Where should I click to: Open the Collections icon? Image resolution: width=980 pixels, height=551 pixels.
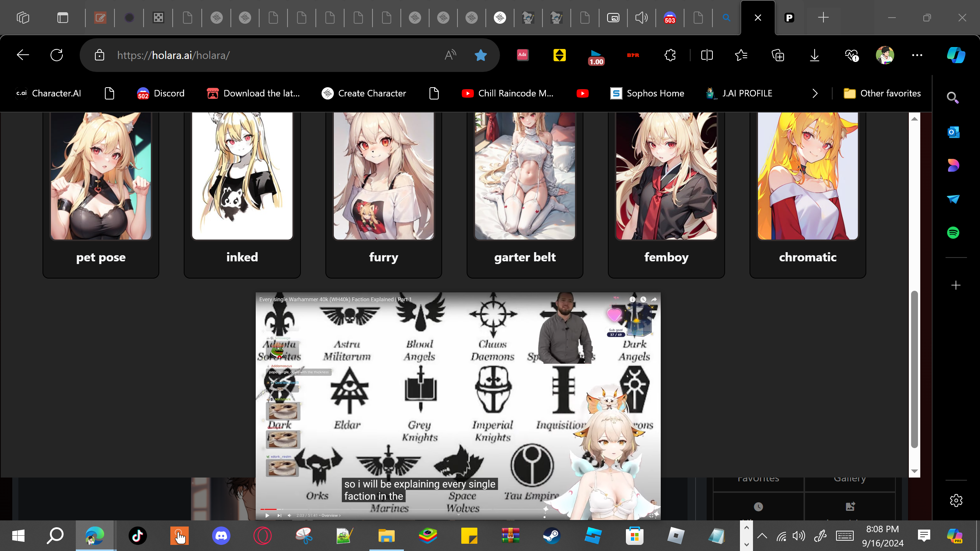tap(778, 55)
